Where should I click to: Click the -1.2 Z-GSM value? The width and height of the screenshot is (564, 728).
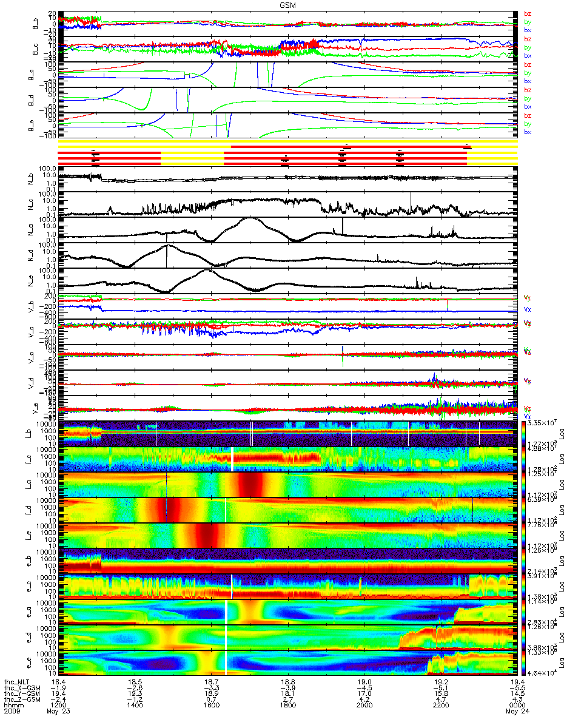click(x=135, y=699)
